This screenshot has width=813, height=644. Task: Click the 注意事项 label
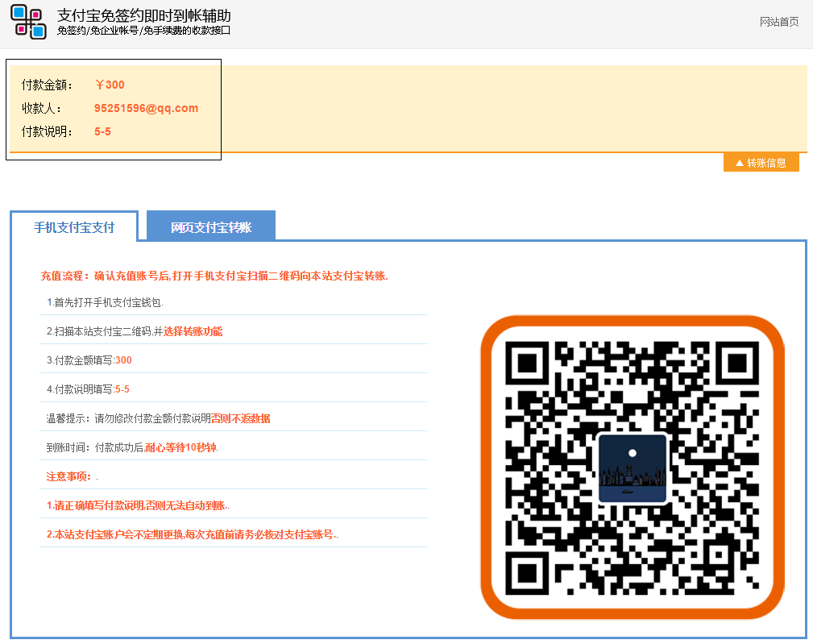(68, 476)
